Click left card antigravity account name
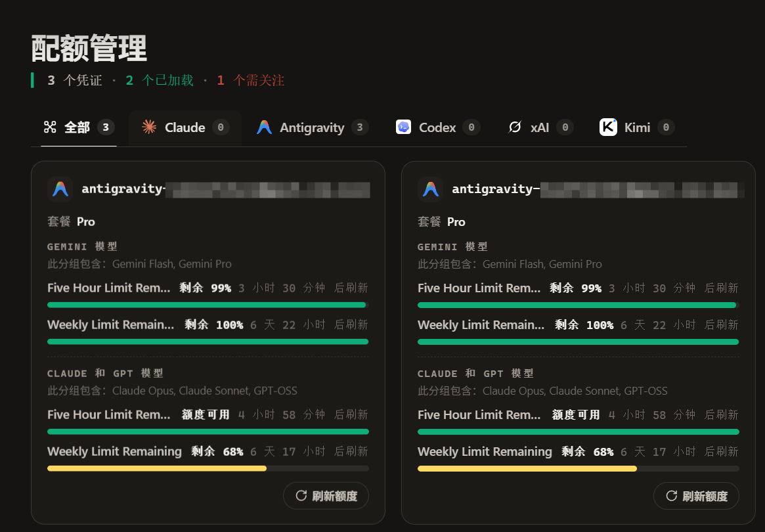This screenshot has width=765, height=532. point(225,189)
